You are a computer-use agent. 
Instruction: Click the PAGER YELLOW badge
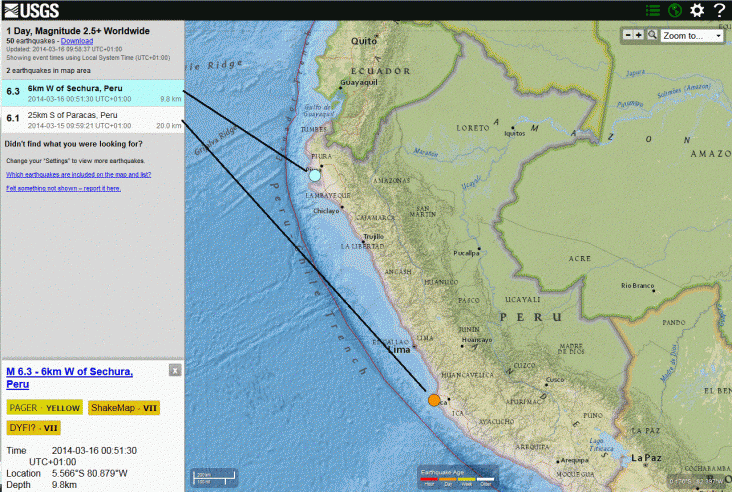[44, 408]
